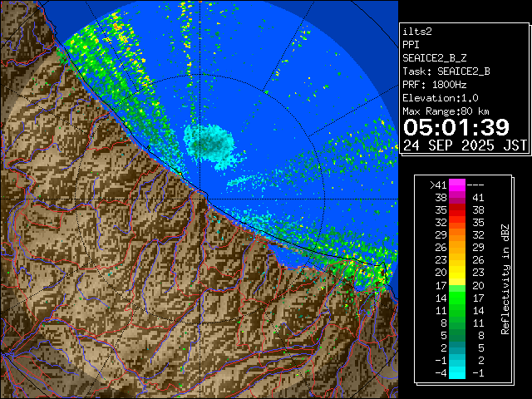
Task: Click the 05:01:39 timestamp
Action: (456, 127)
